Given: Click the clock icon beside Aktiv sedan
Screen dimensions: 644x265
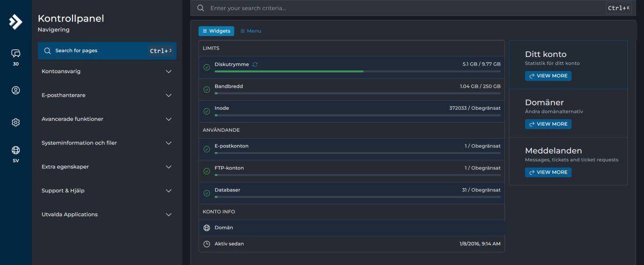Looking at the screenshot, I should click(207, 244).
